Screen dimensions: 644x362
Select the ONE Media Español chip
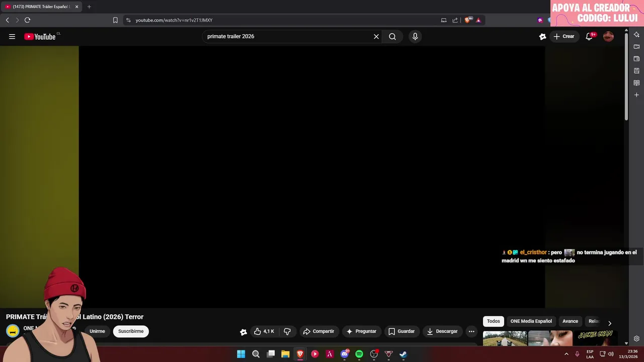pyautogui.click(x=531, y=321)
